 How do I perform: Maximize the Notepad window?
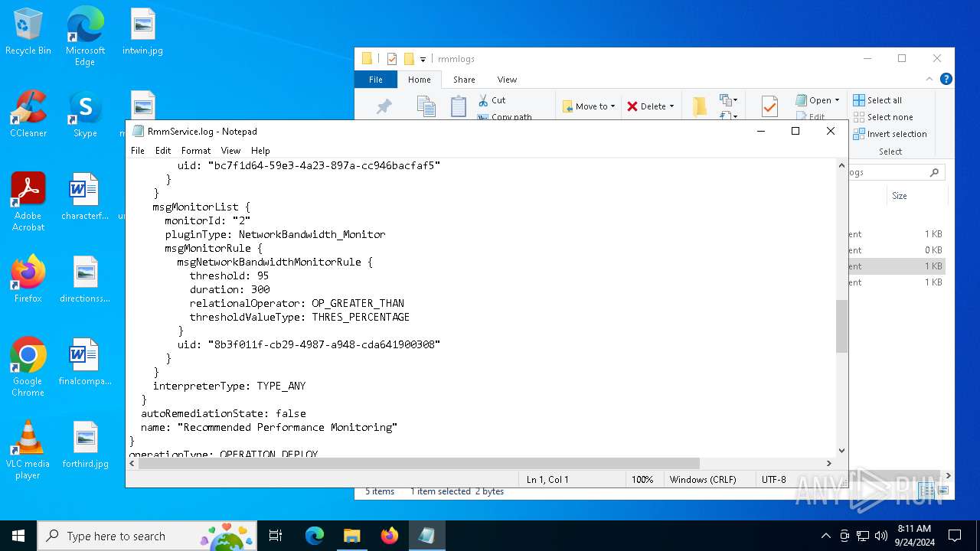click(795, 132)
